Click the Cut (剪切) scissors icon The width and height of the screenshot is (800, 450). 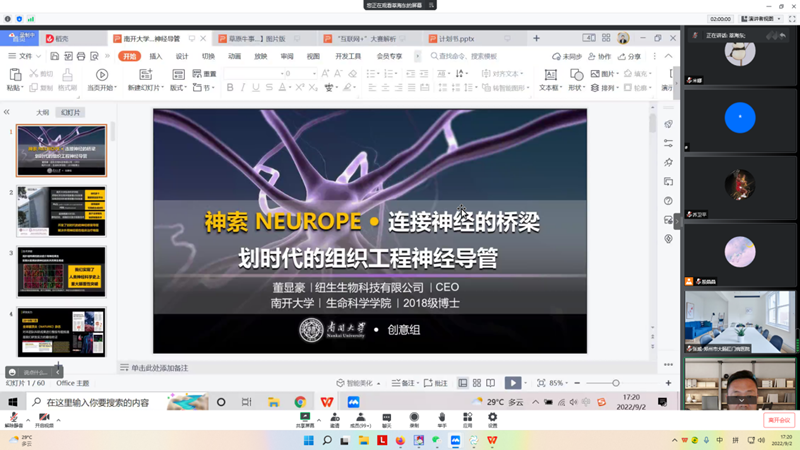tap(34, 73)
